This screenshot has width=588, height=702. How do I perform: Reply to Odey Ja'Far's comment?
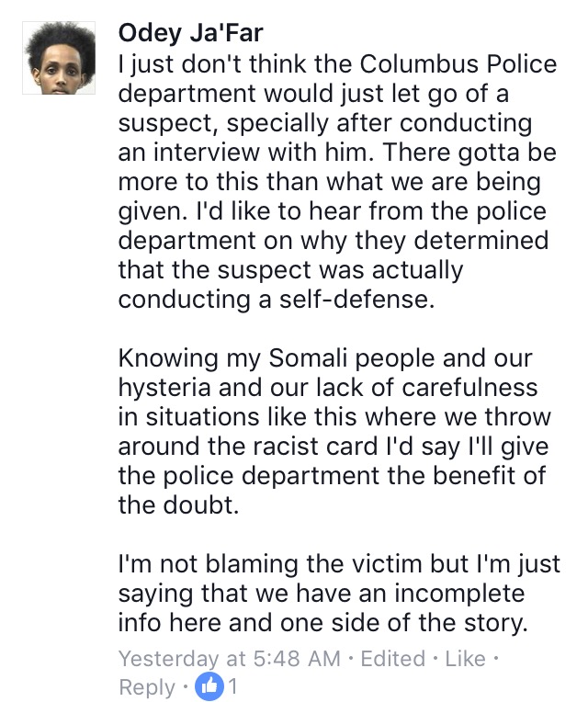[147, 687]
